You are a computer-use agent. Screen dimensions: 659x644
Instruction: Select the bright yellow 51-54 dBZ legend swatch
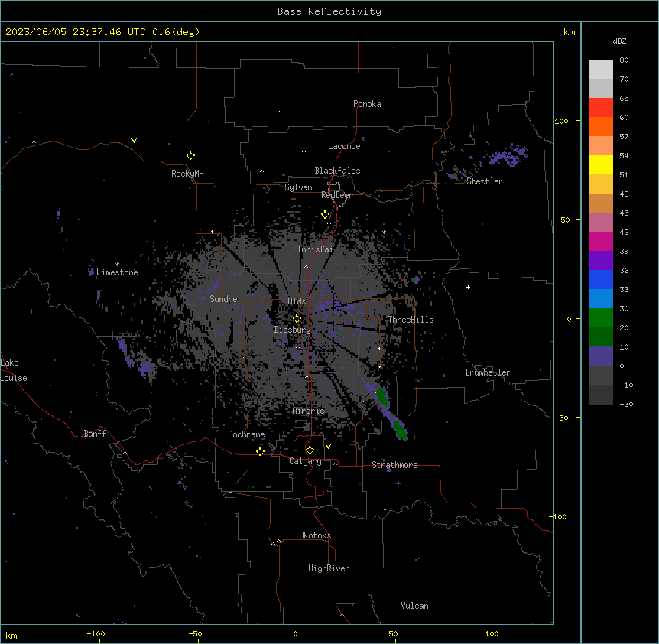[x=601, y=164]
